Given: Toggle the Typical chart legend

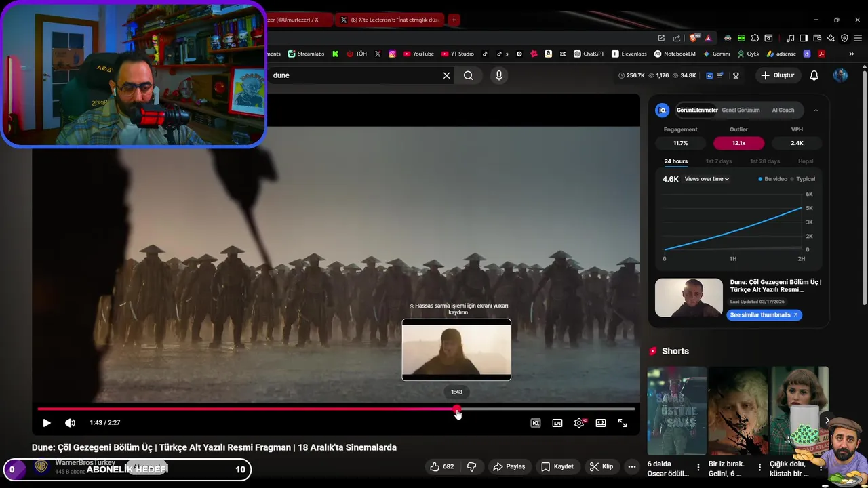Looking at the screenshot, I should [x=803, y=179].
